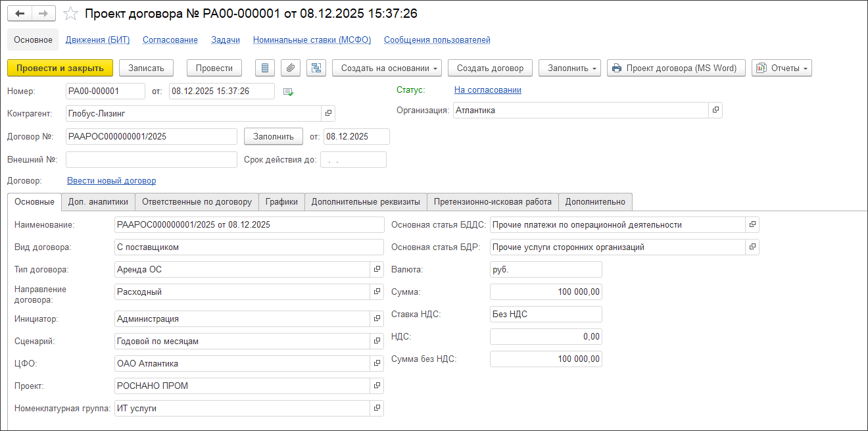
Task: Click the posted document status icon
Action: click(x=288, y=91)
